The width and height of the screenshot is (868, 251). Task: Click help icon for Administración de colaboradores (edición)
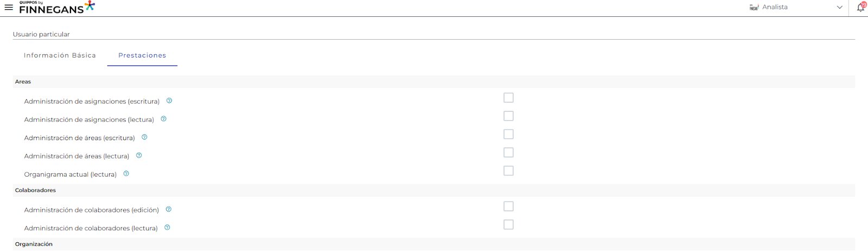(169, 210)
